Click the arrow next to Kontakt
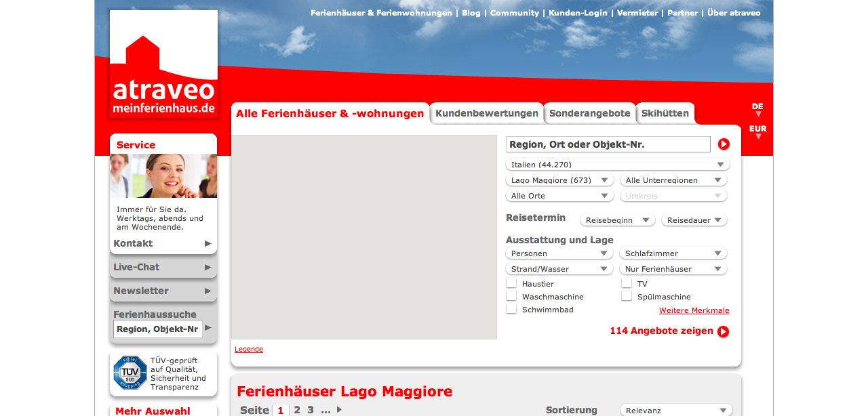This screenshot has width=868, height=416. tap(208, 244)
